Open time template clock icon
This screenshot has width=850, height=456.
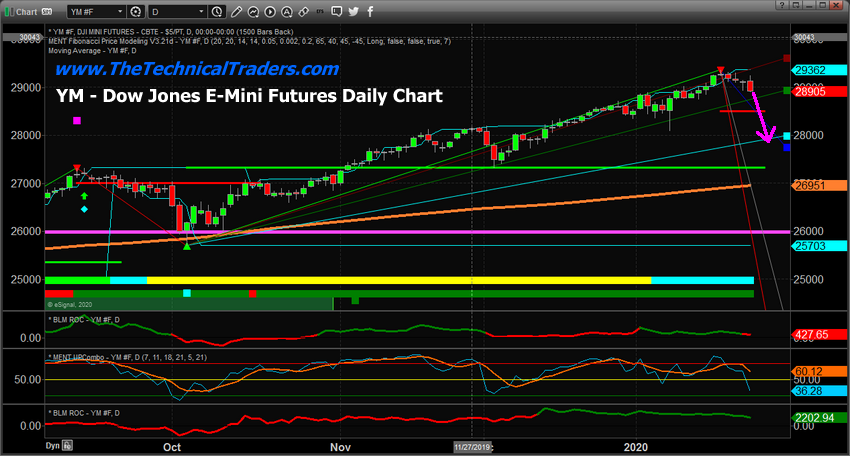[x=217, y=11]
